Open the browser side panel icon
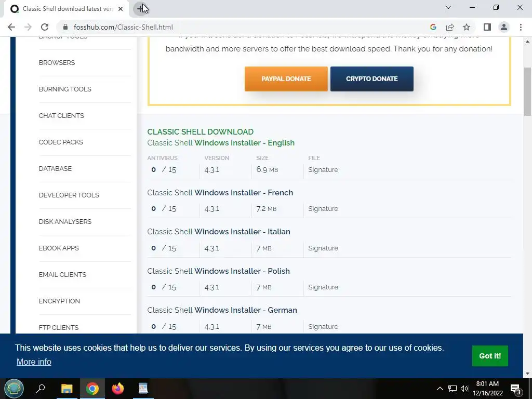532x399 pixels. [x=487, y=27]
